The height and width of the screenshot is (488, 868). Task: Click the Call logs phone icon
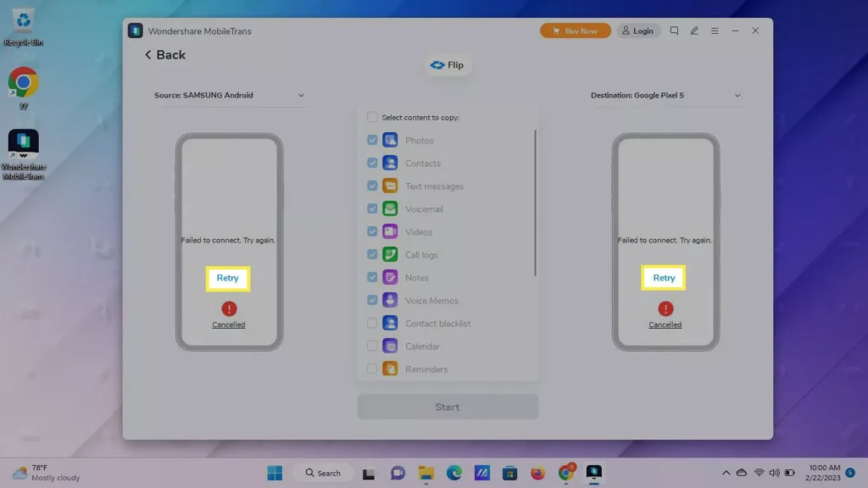tap(390, 255)
